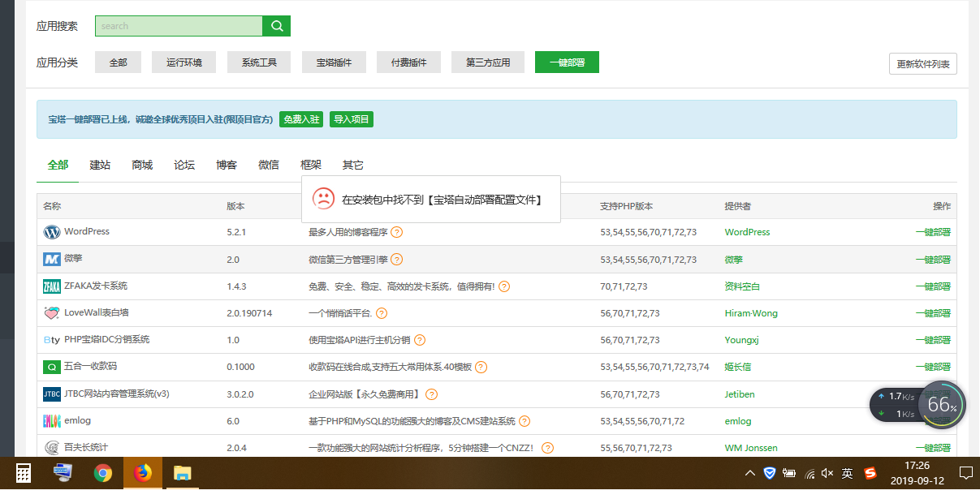Select the 运行环境 category

pos(184,62)
